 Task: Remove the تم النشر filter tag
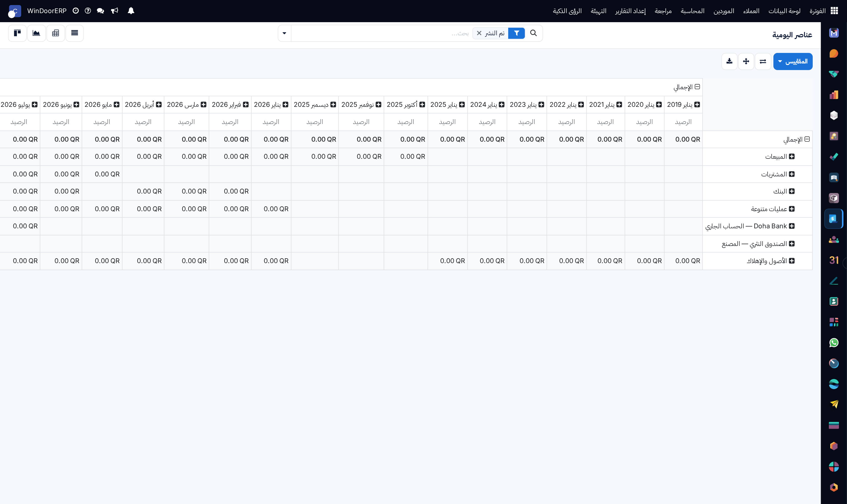pyautogui.click(x=479, y=33)
